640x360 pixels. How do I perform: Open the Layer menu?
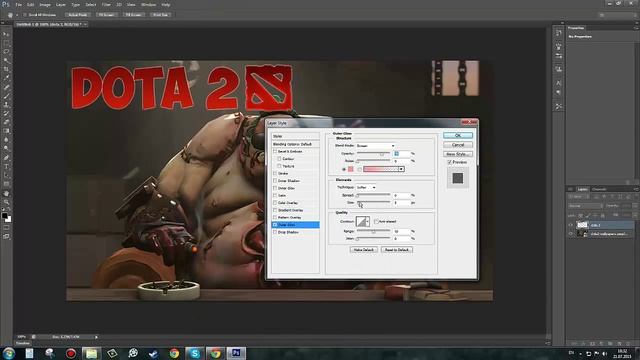point(61,5)
